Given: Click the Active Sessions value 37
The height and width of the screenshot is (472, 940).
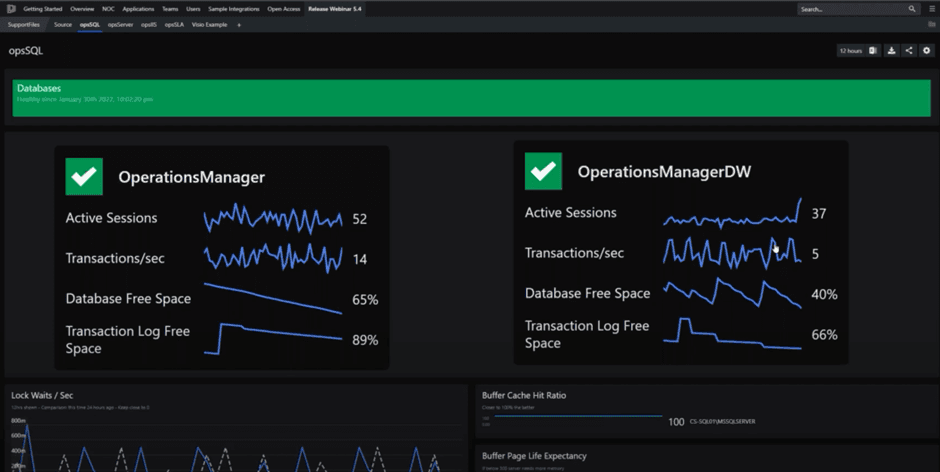Looking at the screenshot, I should point(819,214).
